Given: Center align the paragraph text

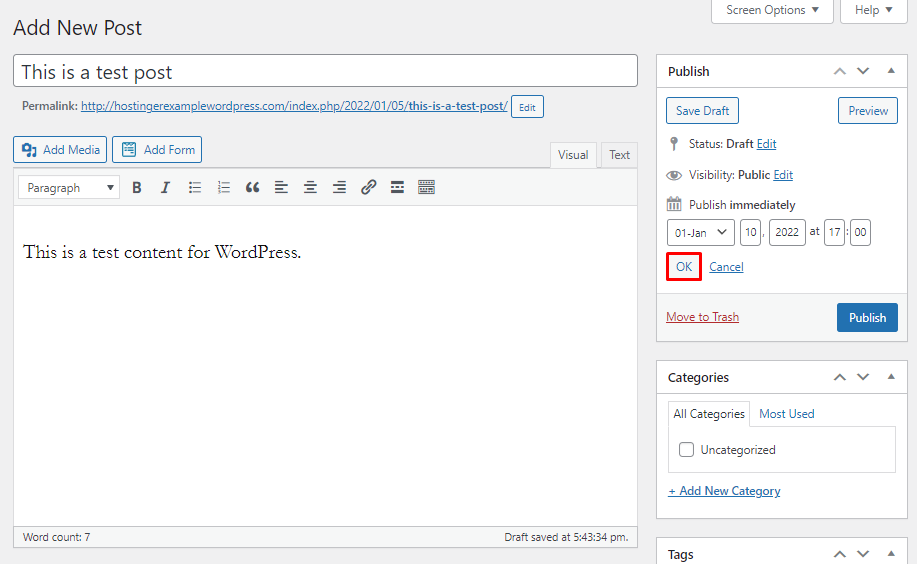Looking at the screenshot, I should tap(311, 187).
